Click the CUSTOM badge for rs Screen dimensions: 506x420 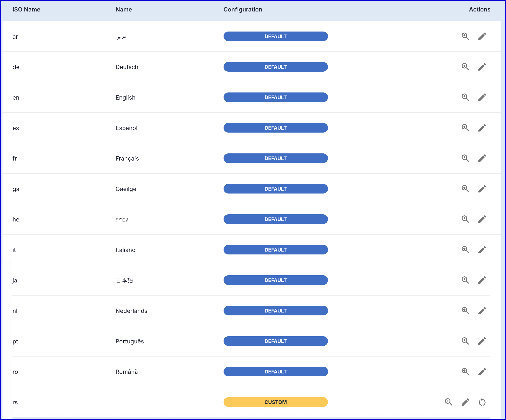[275, 402]
